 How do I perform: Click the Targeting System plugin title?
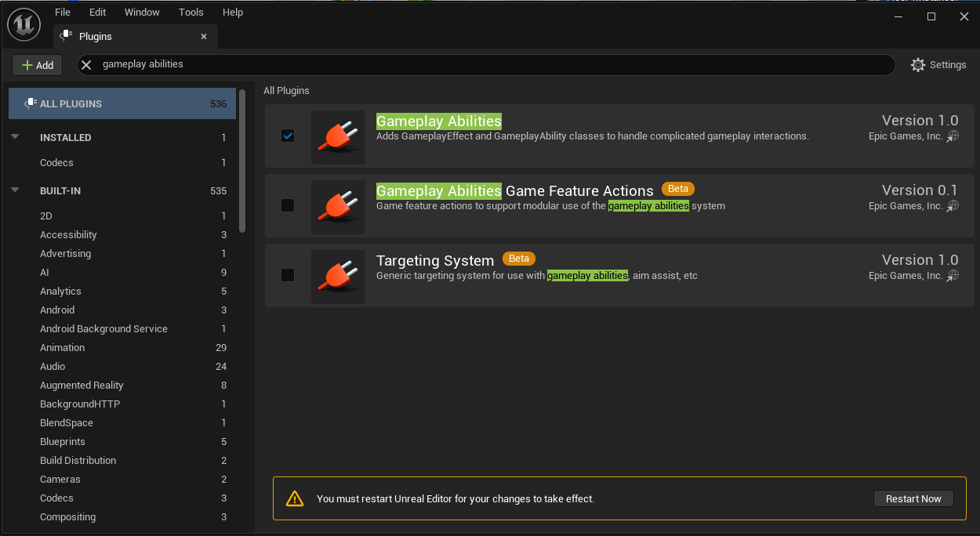[x=435, y=261]
